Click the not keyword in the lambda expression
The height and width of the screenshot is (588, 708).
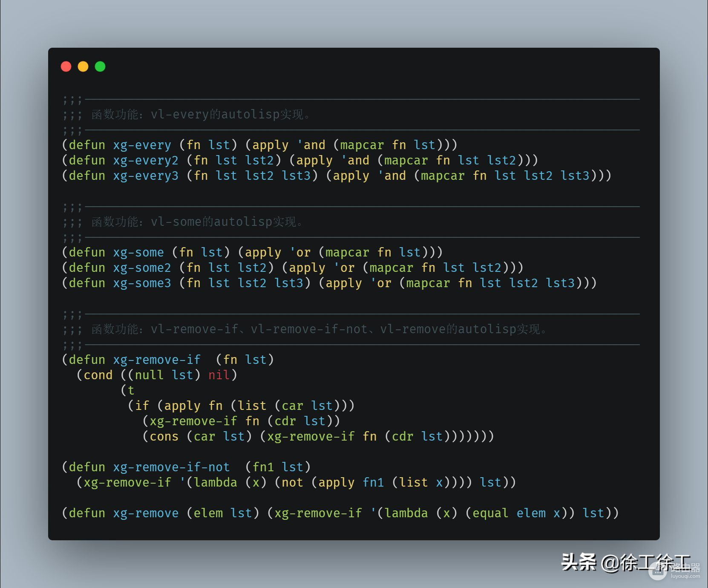292,483
